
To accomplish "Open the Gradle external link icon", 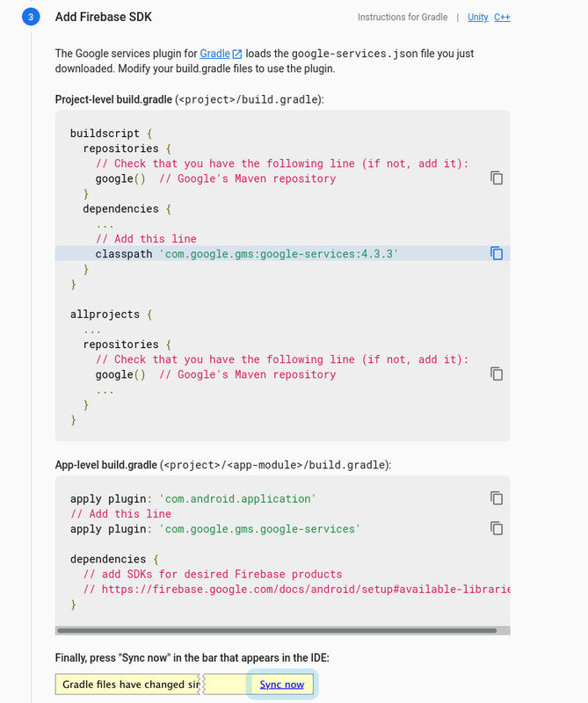I will (x=237, y=54).
